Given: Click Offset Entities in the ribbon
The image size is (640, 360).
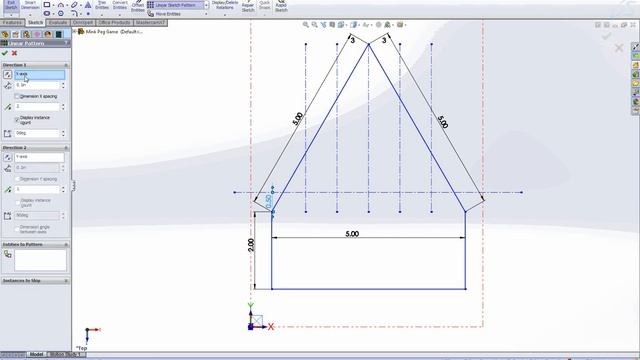Looking at the screenshot, I should click(138, 6).
